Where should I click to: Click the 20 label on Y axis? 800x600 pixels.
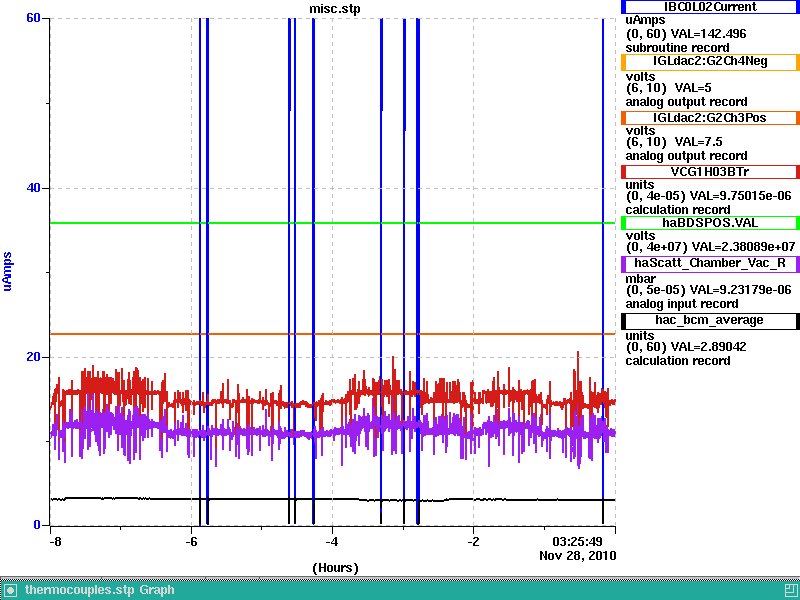click(33, 357)
